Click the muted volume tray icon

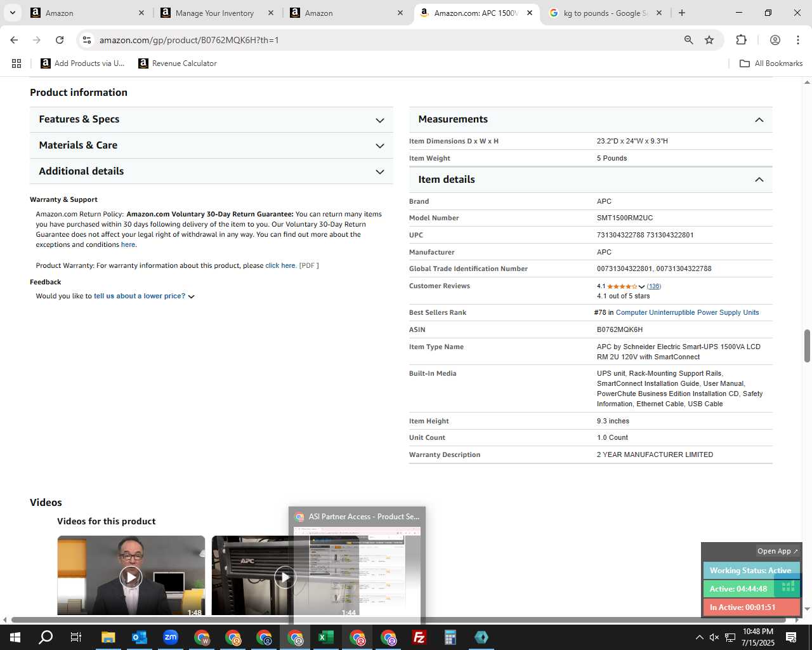[x=714, y=637]
